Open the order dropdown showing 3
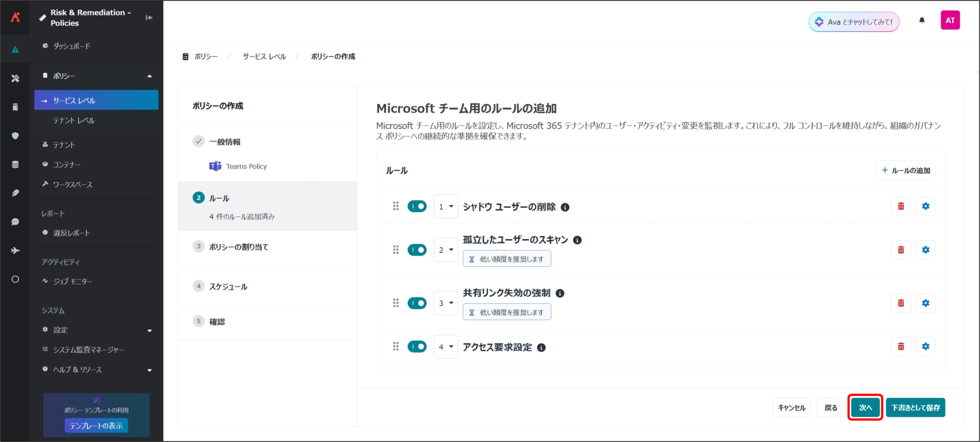The image size is (980, 442). [446, 303]
